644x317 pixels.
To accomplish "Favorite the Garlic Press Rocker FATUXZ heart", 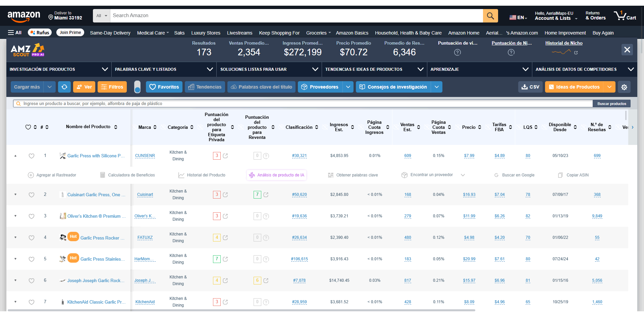I will click(x=32, y=238).
